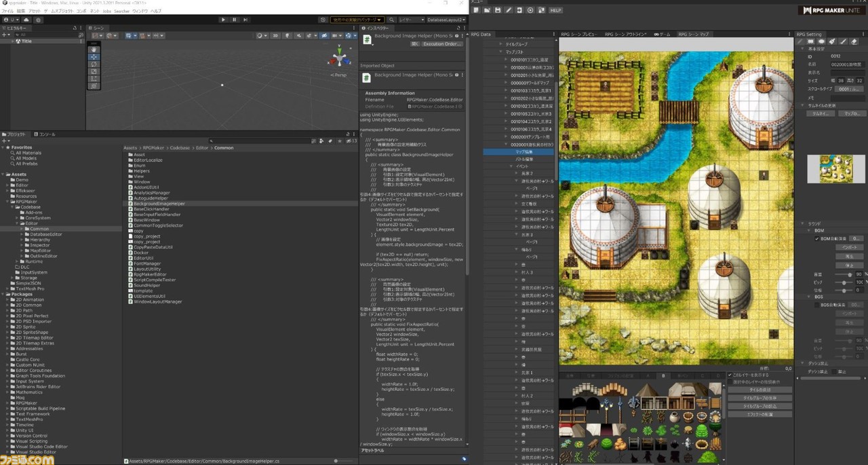This screenshot has width=868, height=465.
Task: Open the Unity cloud services icon
Action: point(27,20)
